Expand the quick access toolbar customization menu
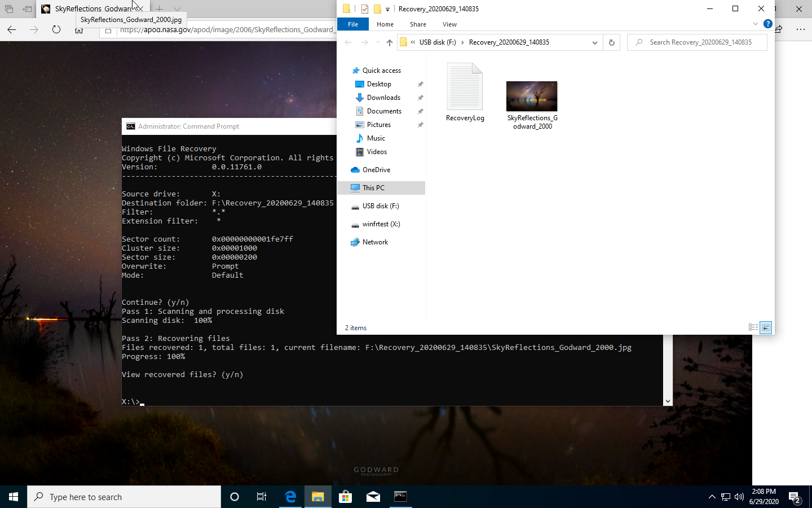 pyautogui.click(x=387, y=8)
